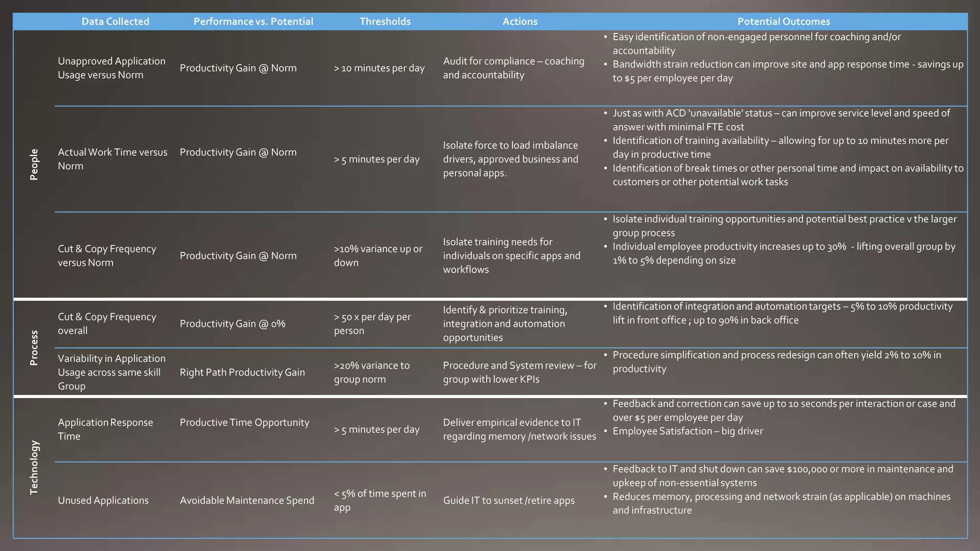Click the Potential Outcomes column header
Image resolution: width=980 pixels, height=551 pixels.
[783, 22]
